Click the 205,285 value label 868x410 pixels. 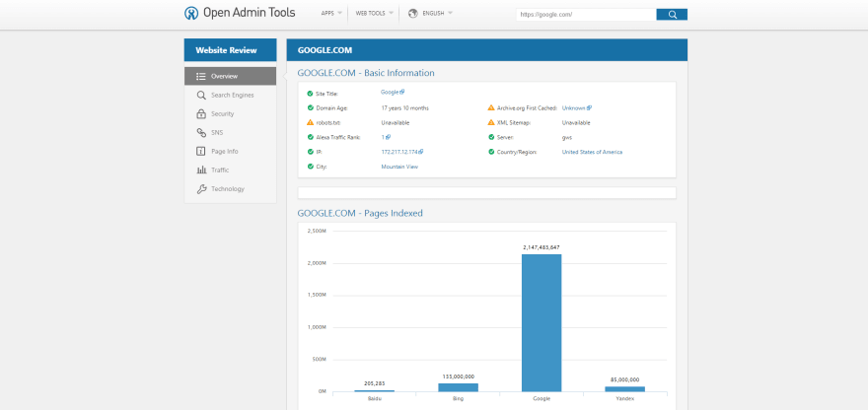click(375, 382)
